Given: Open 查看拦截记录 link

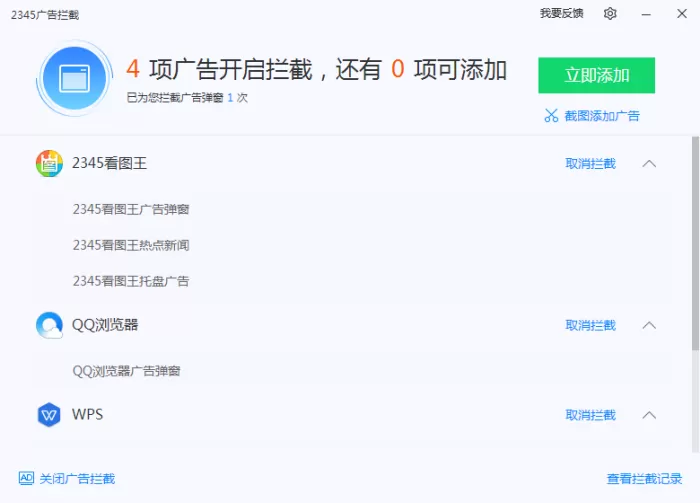Looking at the screenshot, I should 644,478.
